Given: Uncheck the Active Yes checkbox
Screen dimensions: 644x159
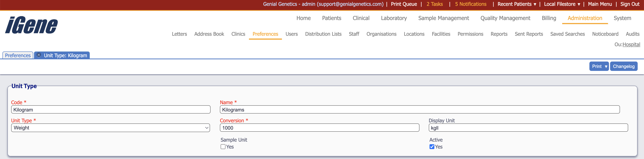Looking at the screenshot, I should (x=432, y=147).
